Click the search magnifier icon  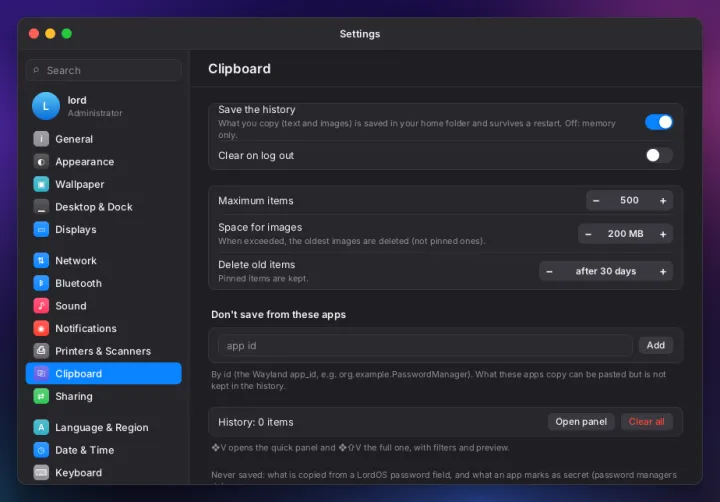tap(36, 70)
